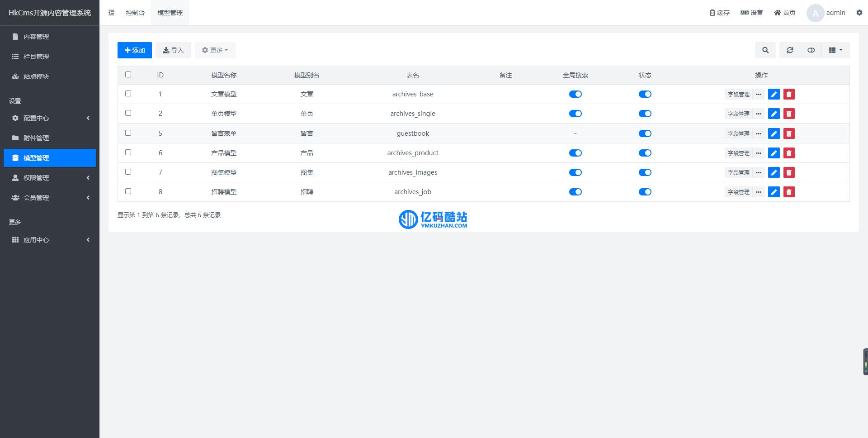Viewport: 868px width, 438px height.
Task: Click the HkCms system title
Action: coord(50,13)
